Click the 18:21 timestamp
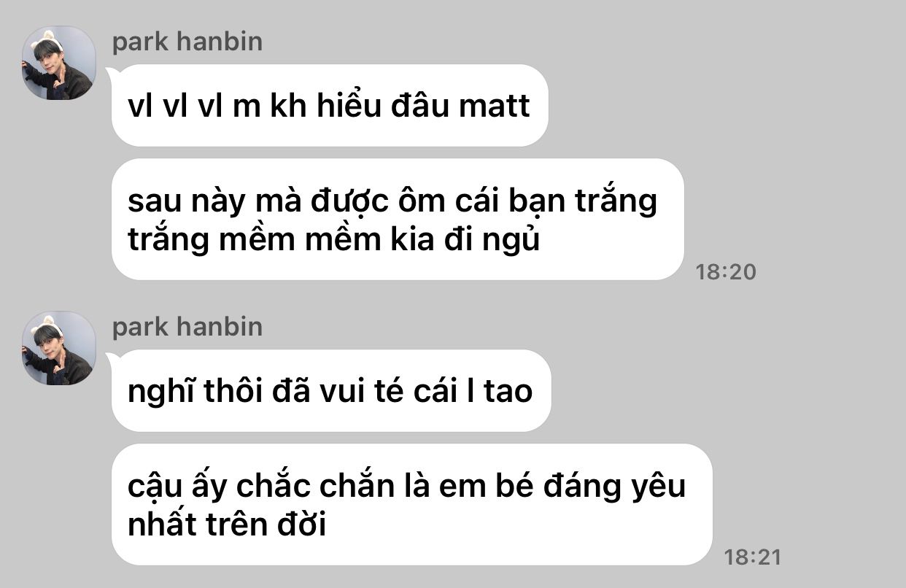The height and width of the screenshot is (588, 906). 752,558
